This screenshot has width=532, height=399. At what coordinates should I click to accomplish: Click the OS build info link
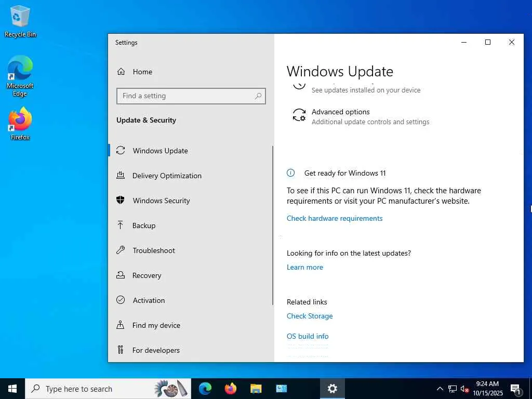pyautogui.click(x=308, y=336)
